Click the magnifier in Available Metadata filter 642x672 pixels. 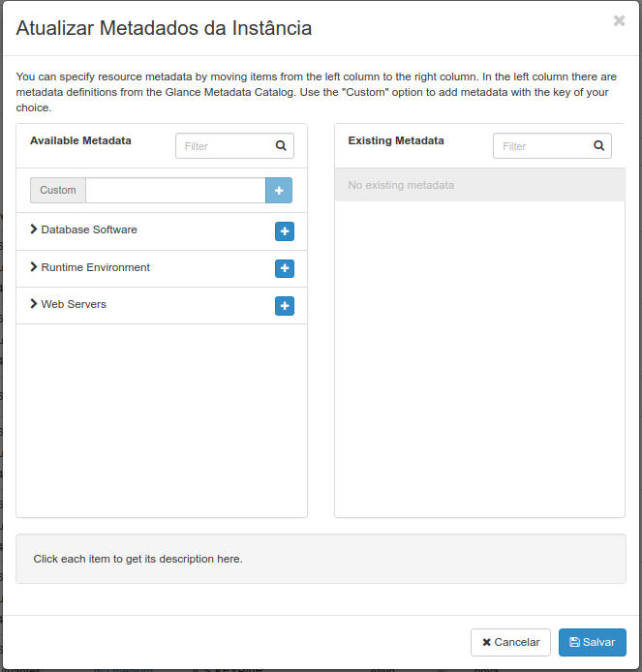coord(281,145)
